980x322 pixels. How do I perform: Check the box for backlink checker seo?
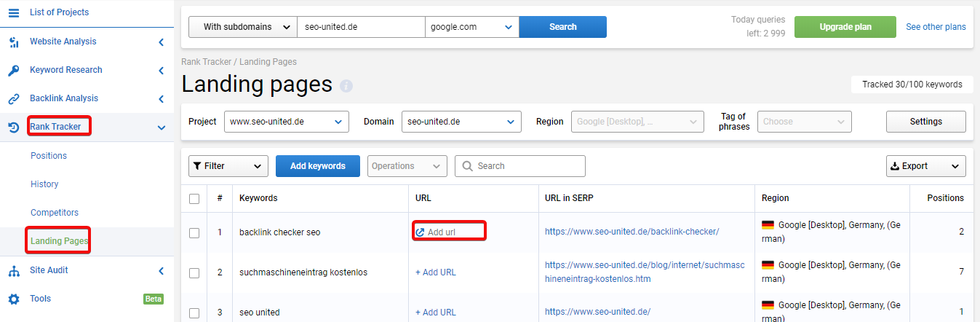(x=194, y=232)
